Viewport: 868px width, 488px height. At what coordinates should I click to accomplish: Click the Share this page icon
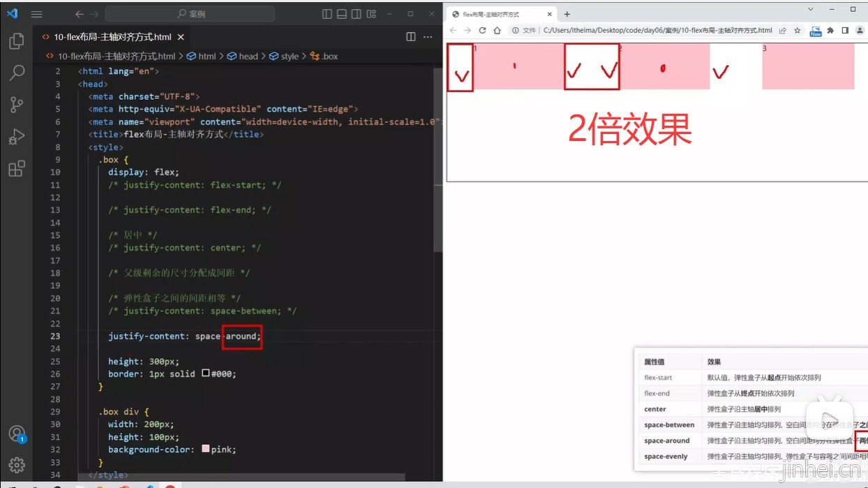click(783, 31)
